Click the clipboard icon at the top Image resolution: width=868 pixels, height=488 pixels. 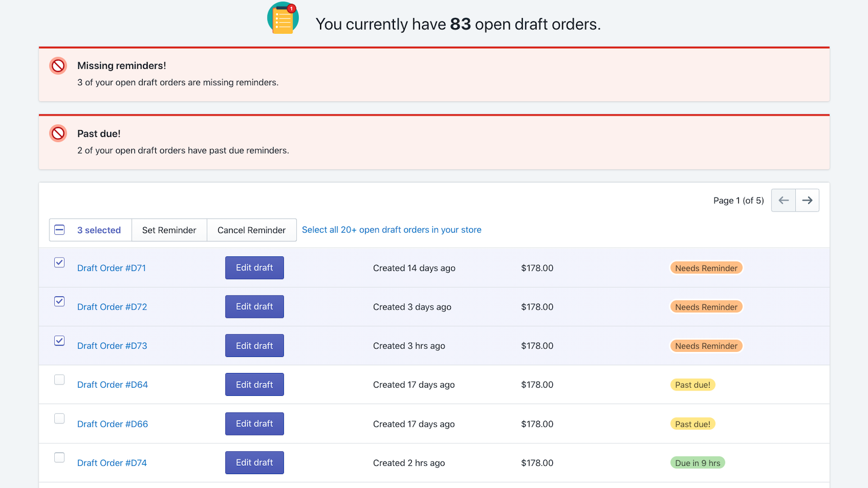[283, 18]
